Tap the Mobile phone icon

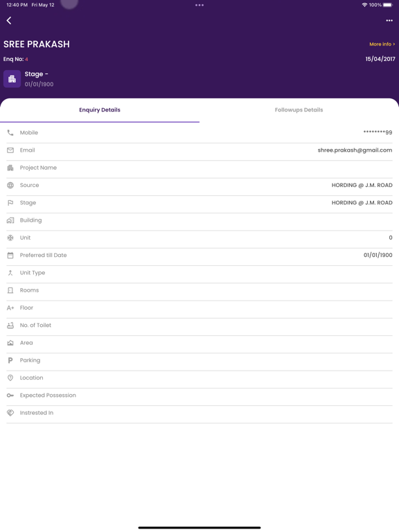tap(10, 133)
